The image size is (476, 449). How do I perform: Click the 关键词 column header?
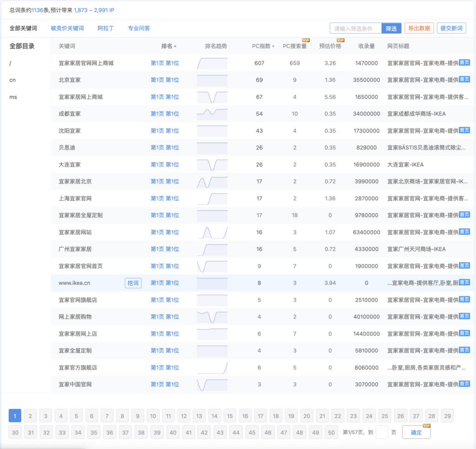[67, 46]
